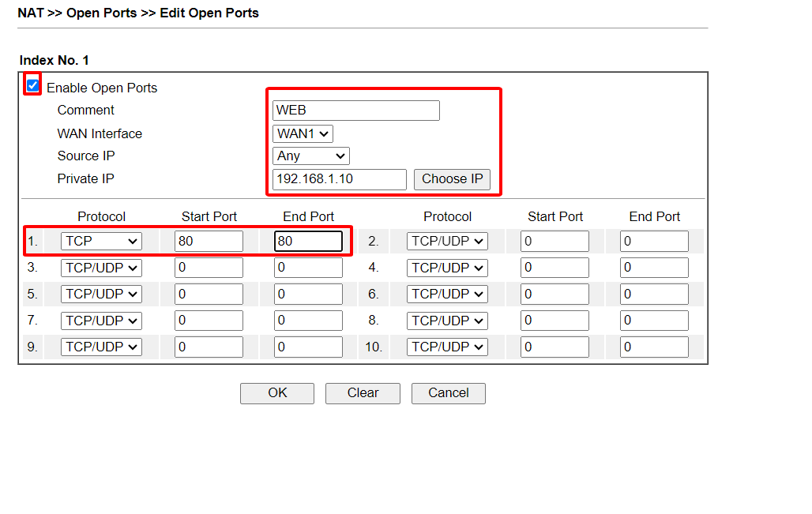Click the Choose IP button
The height and width of the screenshot is (514, 812).
(x=452, y=179)
